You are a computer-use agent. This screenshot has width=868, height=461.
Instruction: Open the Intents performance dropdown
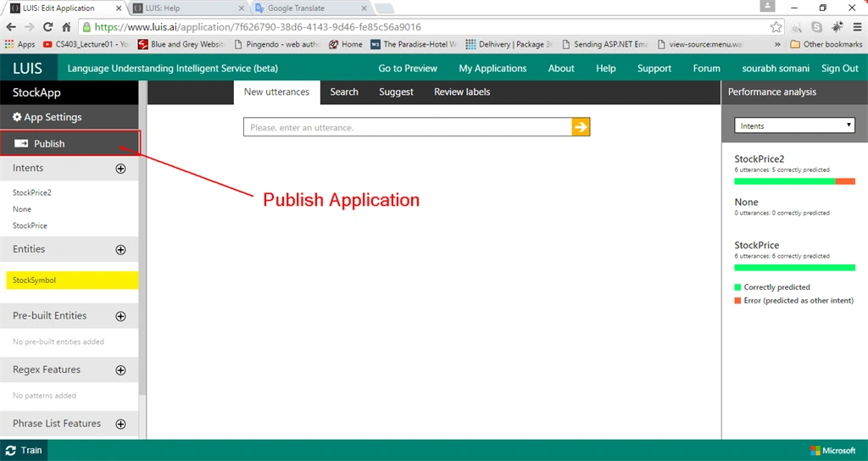pos(794,125)
